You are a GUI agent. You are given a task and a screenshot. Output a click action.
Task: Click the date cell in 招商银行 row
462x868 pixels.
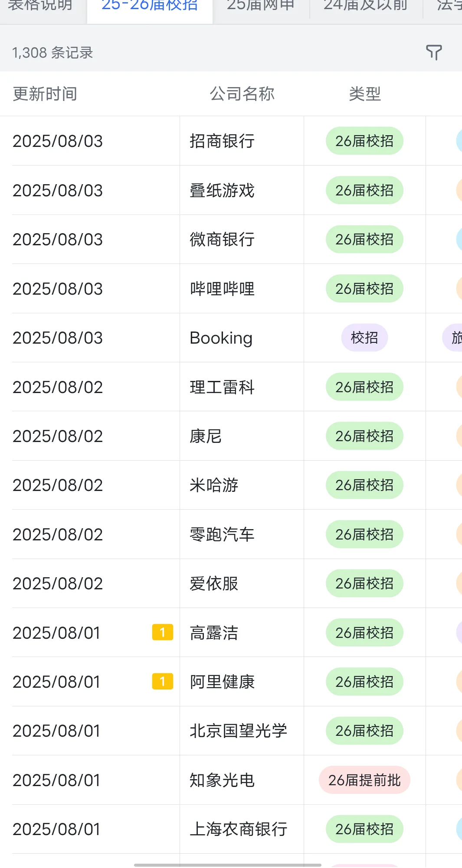[90, 141]
